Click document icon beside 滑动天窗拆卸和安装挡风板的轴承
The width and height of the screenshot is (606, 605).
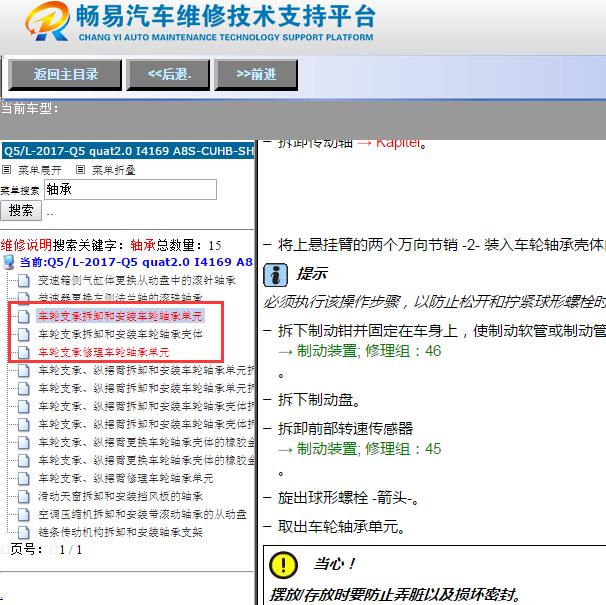(24, 496)
